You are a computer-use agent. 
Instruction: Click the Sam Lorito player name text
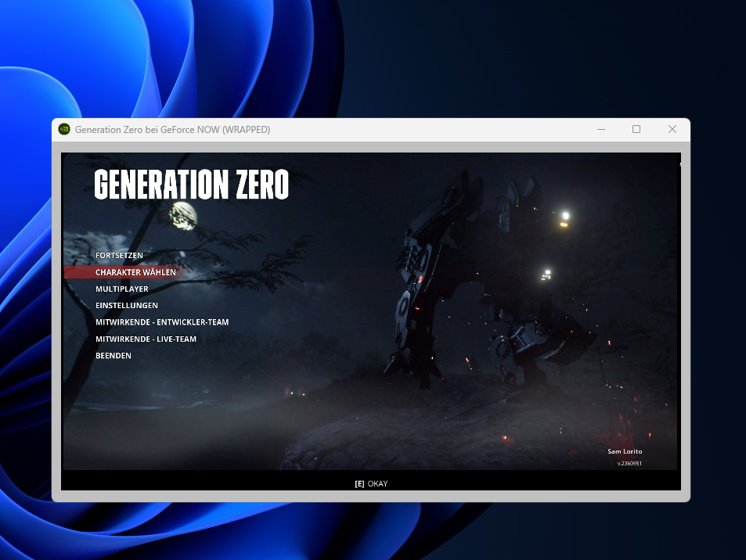click(625, 451)
